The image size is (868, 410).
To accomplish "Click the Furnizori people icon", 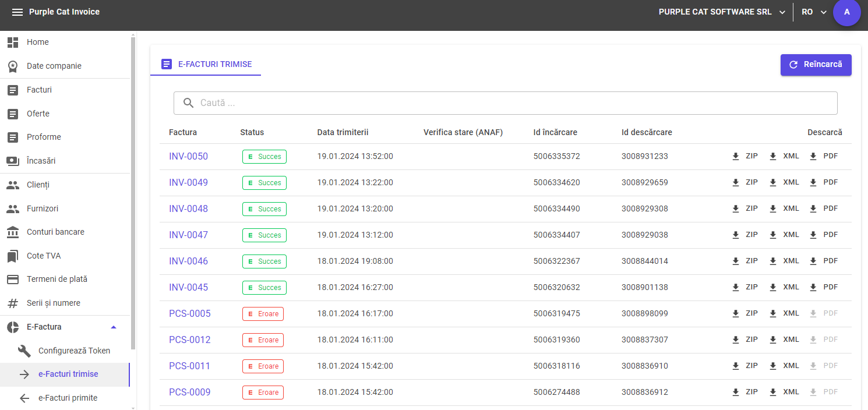I will pos(13,209).
